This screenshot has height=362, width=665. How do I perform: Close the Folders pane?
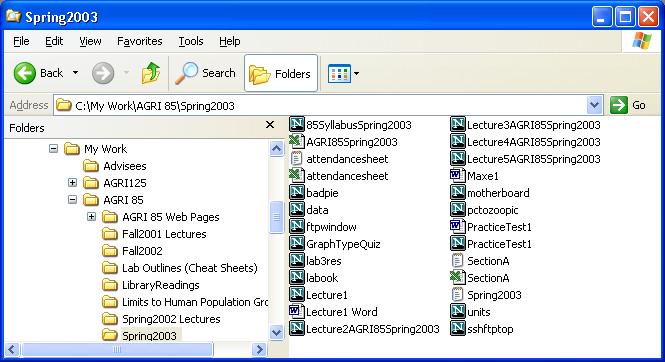pyautogui.click(x=270, y=125)
